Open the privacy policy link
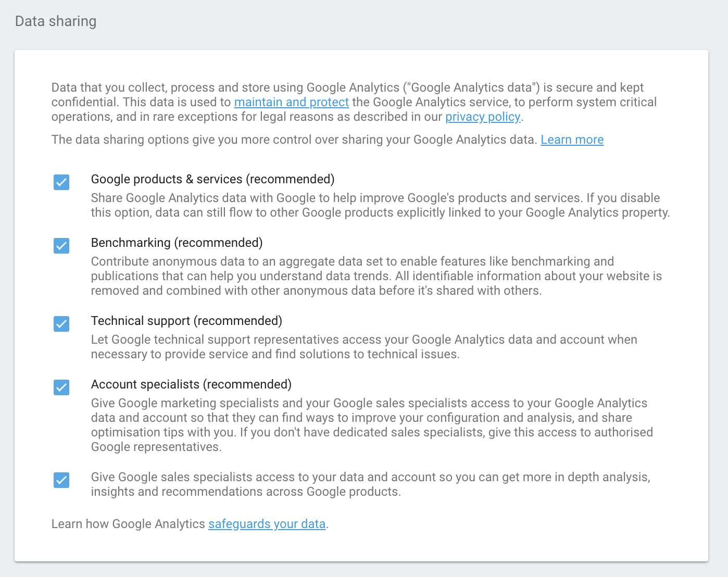The height and width of the screenshot is (577, 728). 483,117
